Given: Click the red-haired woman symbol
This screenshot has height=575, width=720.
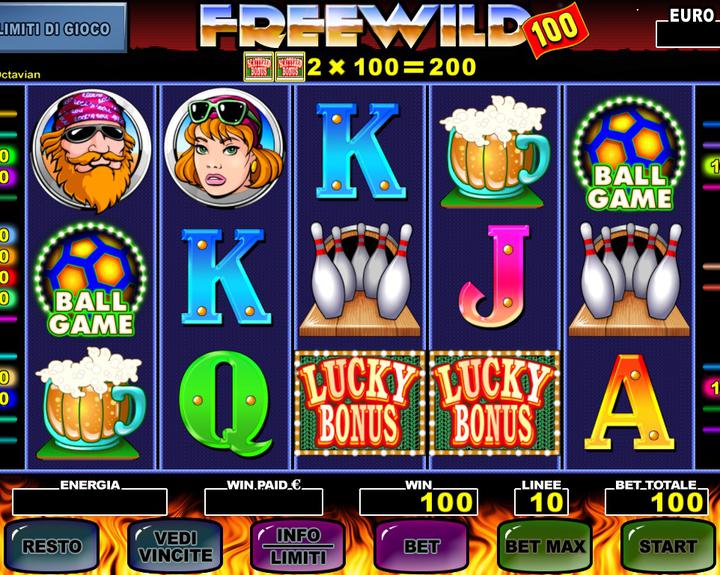Looking at the screenshot, I should pyautogui.click(x=224, y=147).
